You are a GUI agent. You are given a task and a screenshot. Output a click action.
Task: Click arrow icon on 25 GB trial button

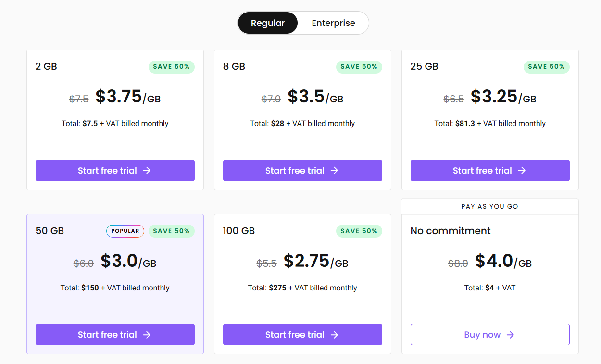tap(522, 171)
